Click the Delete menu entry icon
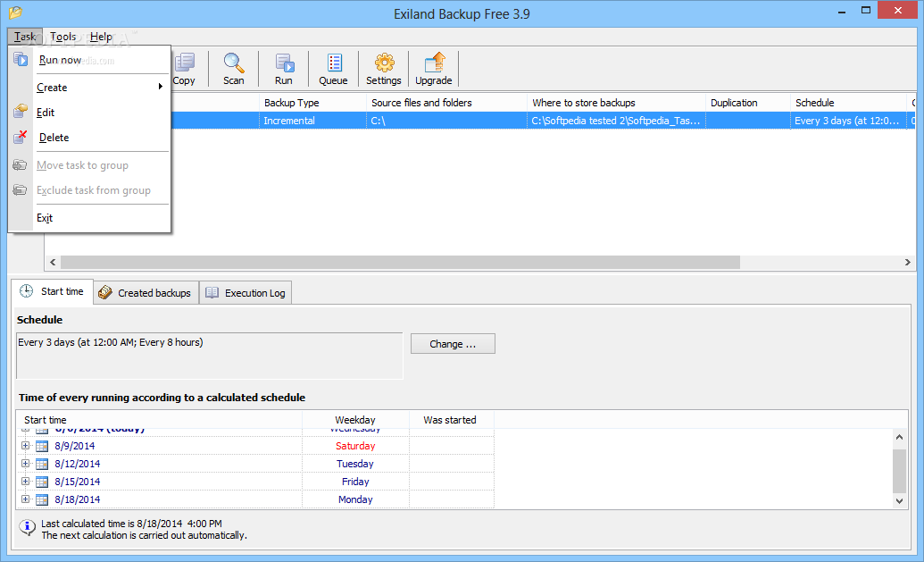Screen dimensions: 924x562 pyautogui.click(x=21, y=137)
